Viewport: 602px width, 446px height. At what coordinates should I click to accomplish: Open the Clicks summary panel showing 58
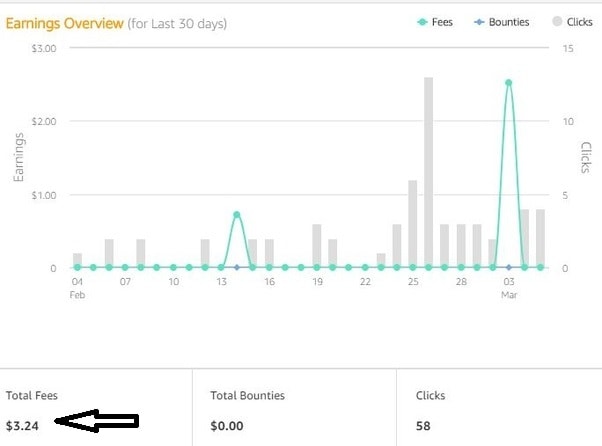(x=499, y=408)
